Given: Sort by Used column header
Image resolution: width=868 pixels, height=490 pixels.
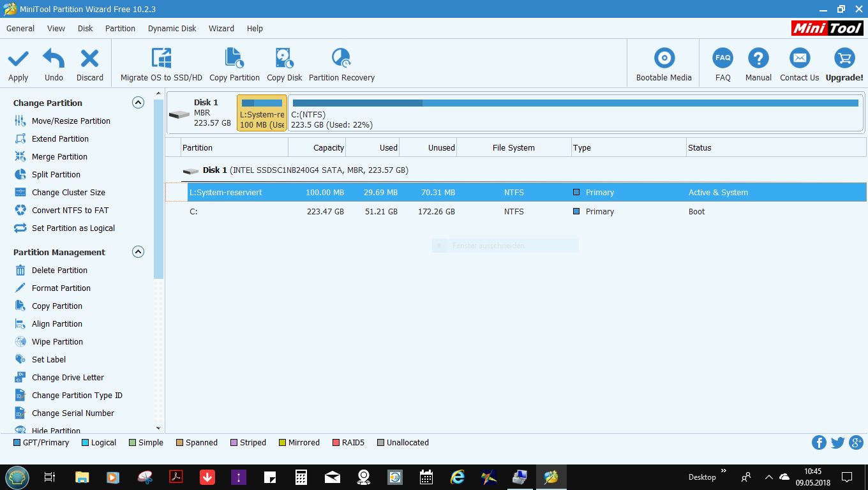Looking at the screenshot, I should (x=372, y=147).
